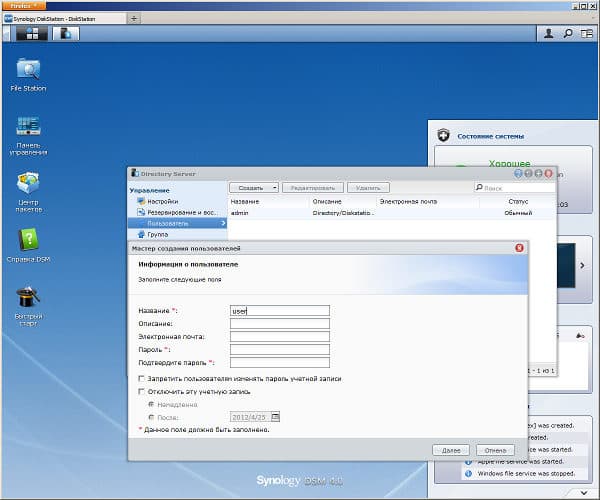The width and height of the screenshot is (600, 500).
Task: Click the Далее button
Action: 451,450
